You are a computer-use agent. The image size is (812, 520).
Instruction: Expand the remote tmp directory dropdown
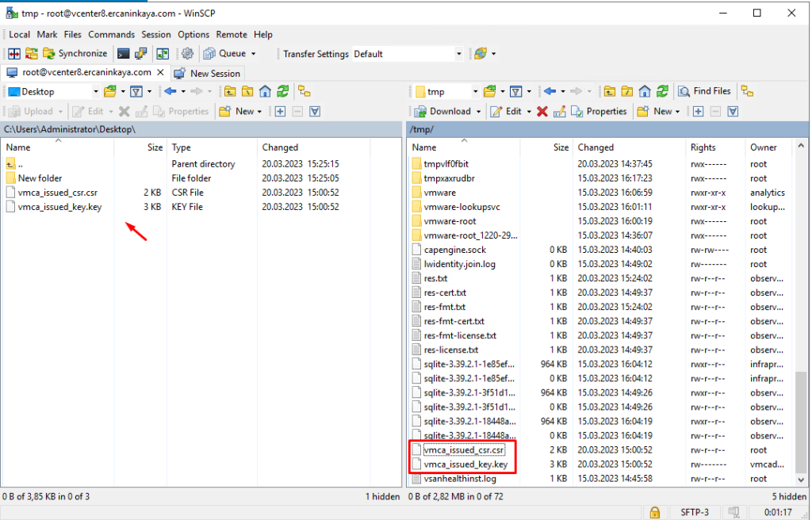pyautogui.click(x=474, y=92)
